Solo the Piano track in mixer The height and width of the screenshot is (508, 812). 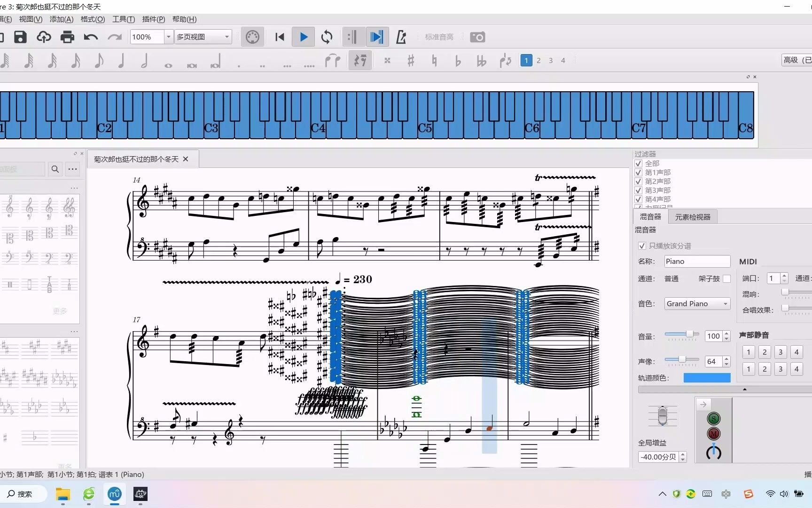[713, 419]
